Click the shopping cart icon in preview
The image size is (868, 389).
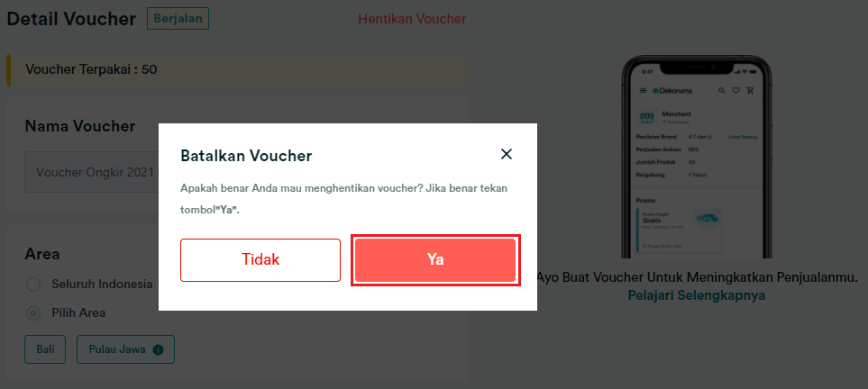click(x=750, y=90)
